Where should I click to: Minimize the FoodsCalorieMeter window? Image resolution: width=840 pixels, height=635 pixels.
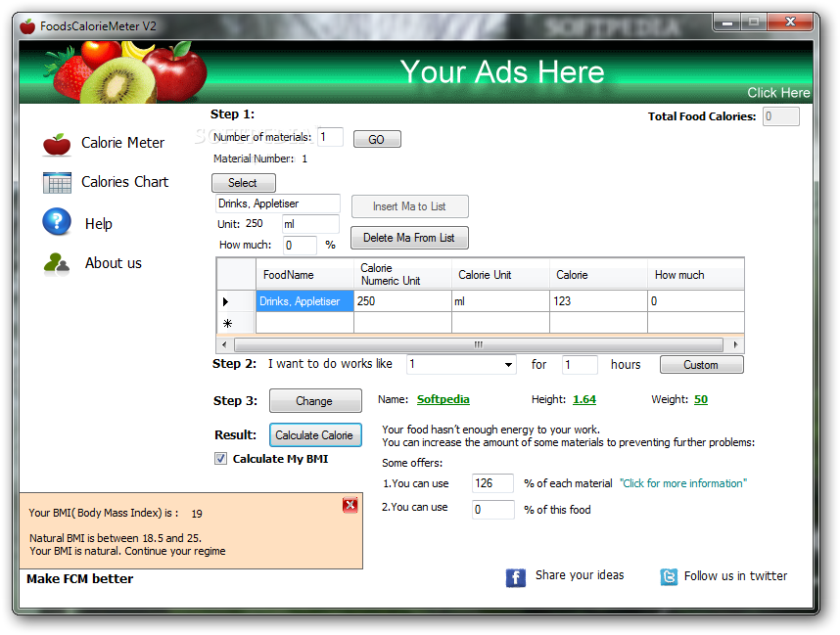[x=727, y=23]
